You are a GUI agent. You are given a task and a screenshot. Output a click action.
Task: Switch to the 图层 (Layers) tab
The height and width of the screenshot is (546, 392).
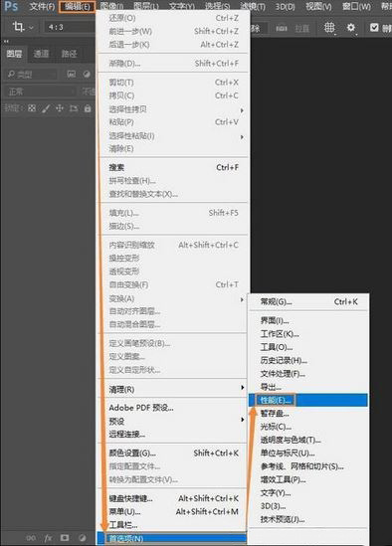pos(14,54)
